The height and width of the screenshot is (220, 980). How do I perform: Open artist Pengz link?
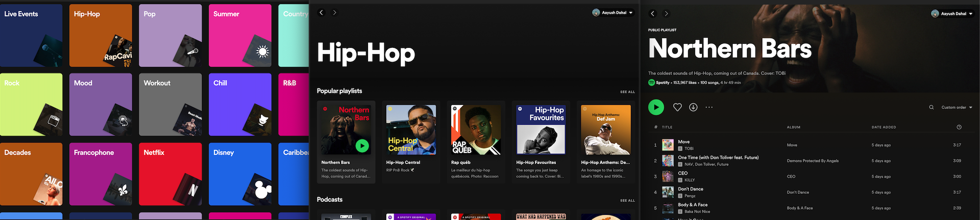point(690,196)
